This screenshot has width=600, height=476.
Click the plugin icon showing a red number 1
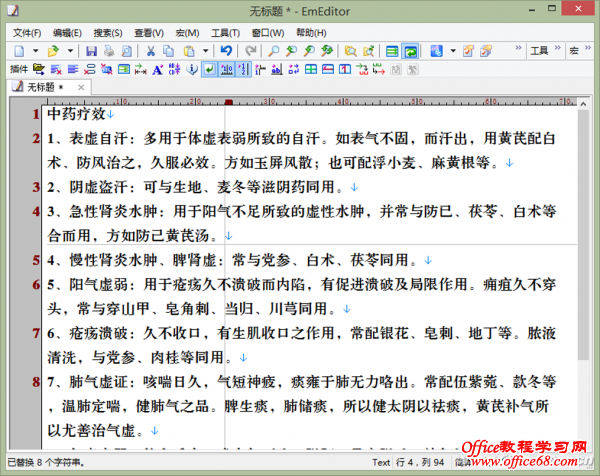[345, 69]
